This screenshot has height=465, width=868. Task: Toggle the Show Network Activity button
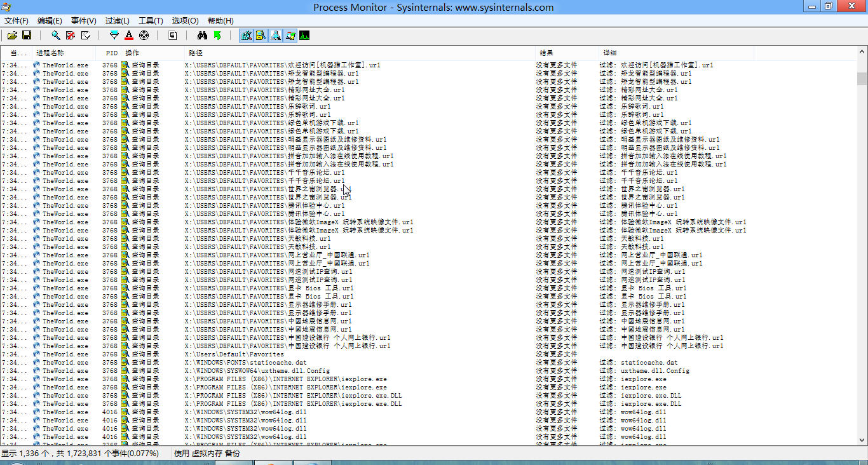pos(276,36)
